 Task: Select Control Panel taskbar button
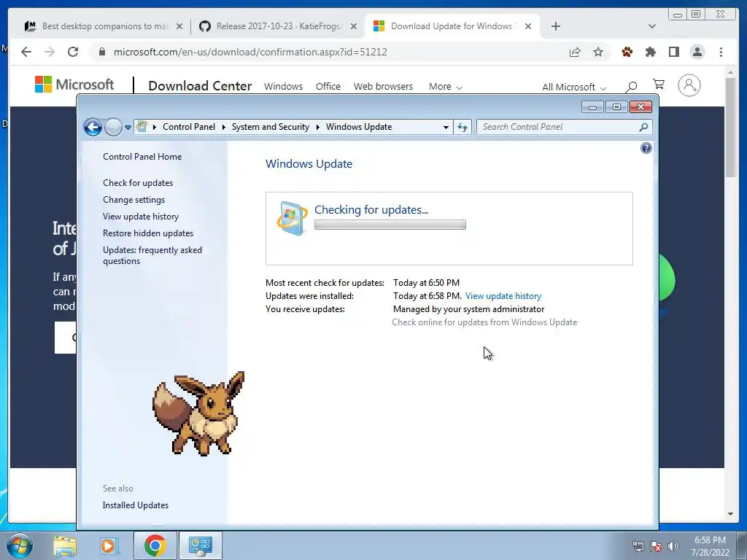tap(200, 545)
